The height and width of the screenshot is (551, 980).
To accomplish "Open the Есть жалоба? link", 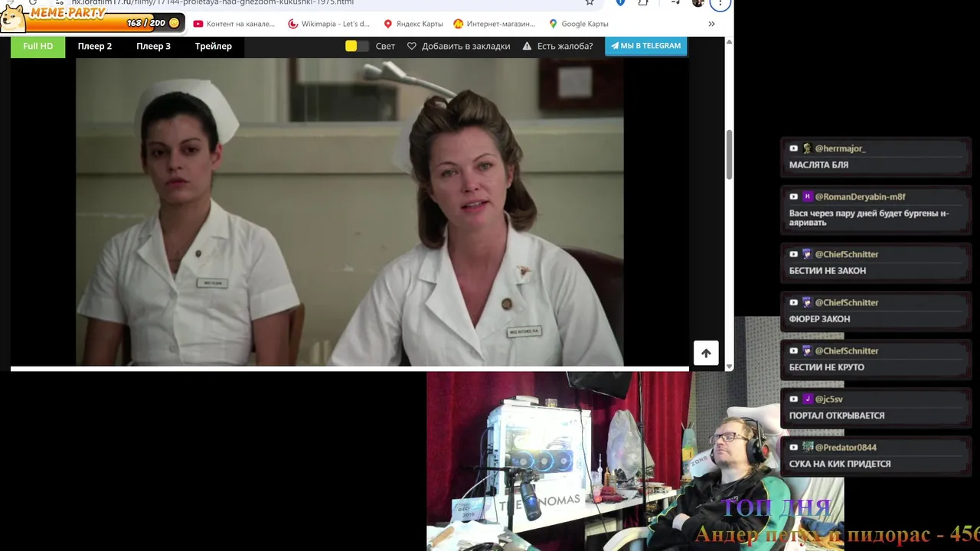I will [x=565, y=46].
